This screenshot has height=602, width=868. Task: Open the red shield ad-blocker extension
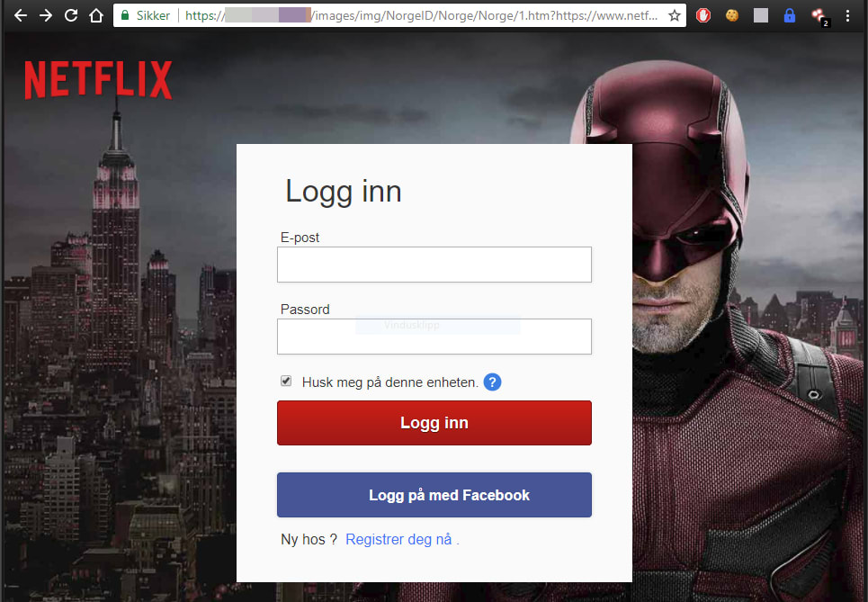(705, 15)
